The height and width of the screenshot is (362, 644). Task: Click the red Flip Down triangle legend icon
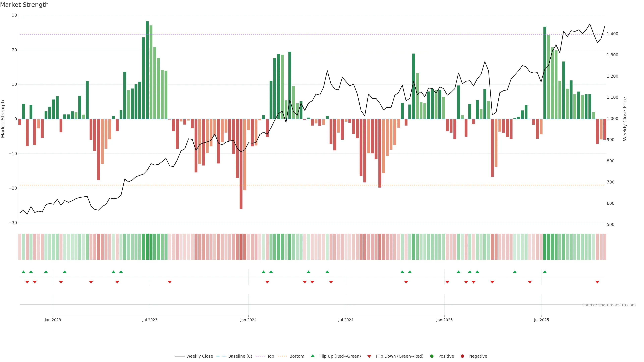pyautogui.click(x=369, y=356)
